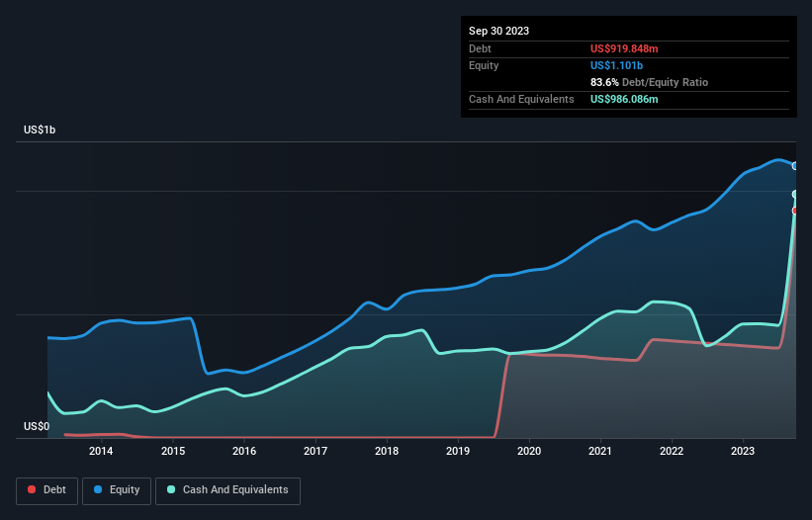Toggle the Debt series in the legend
Screen dimensions: 812x520
pyautogui.click(x=47, y=490)
